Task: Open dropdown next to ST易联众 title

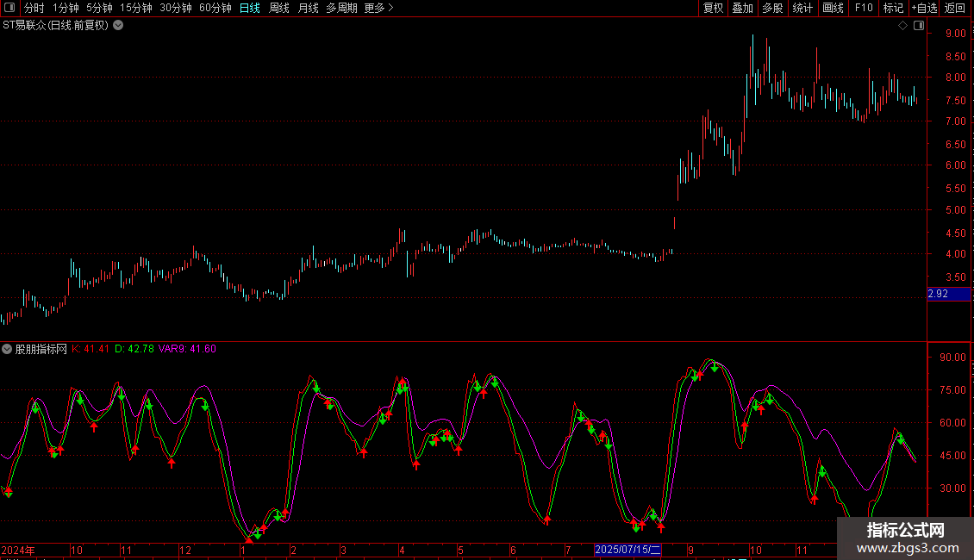Action: 118,26
